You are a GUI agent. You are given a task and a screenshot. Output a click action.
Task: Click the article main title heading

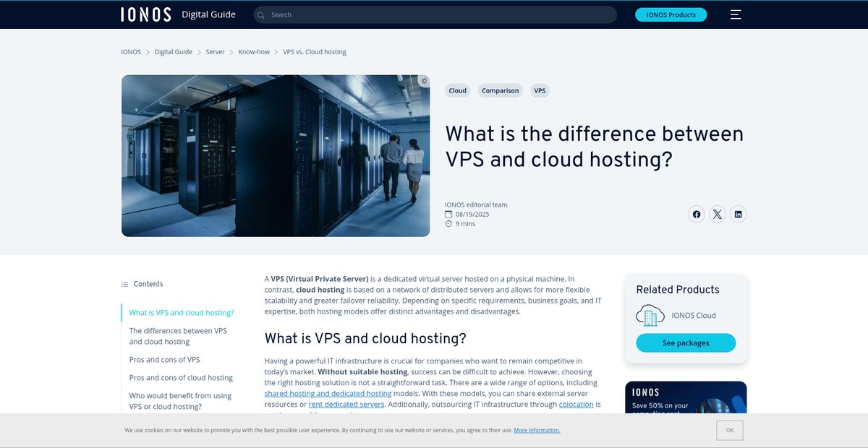click(595, 146)
